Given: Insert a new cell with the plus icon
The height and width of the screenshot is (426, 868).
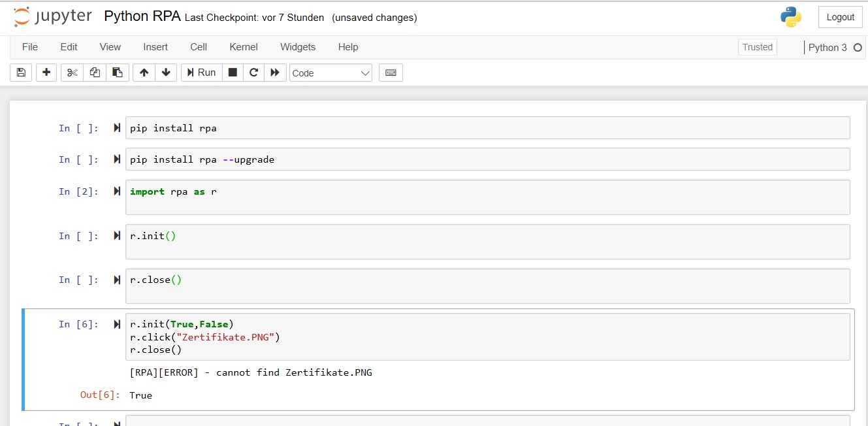Looking at the screenshot, I should click(46, 73).
